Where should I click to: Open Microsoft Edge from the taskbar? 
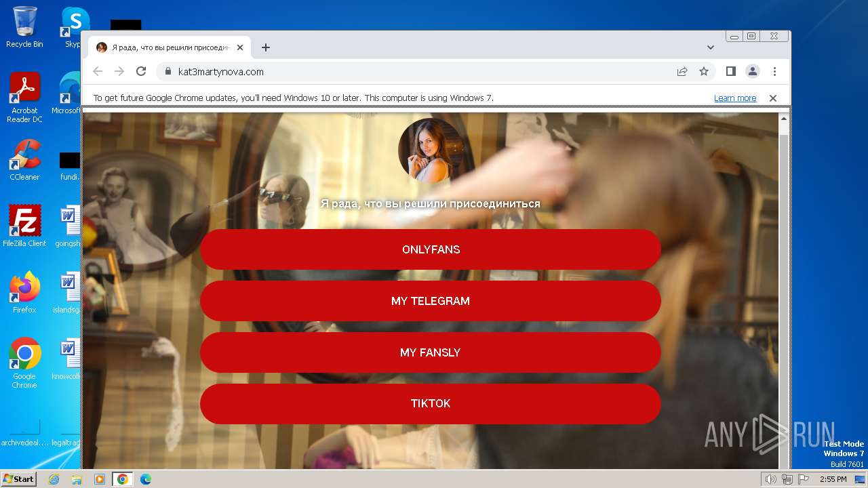(x=145, y=479)
